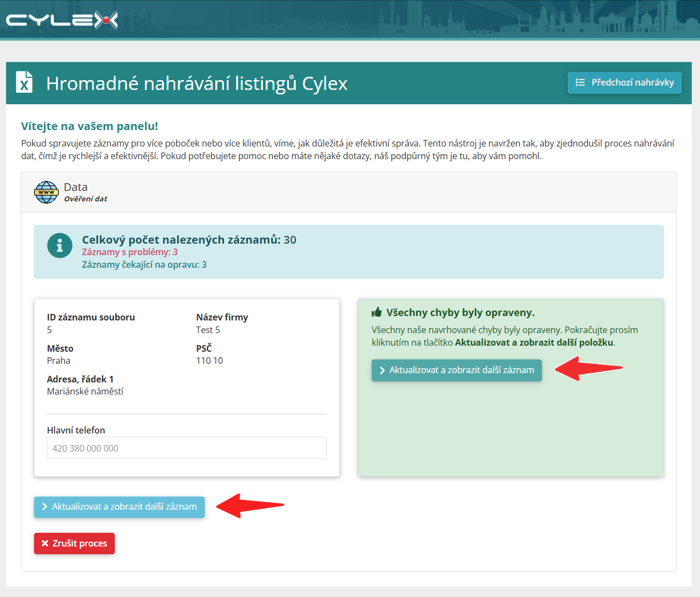Click the blue Aktualizovat a zobrazit další záznam button
This screenshot has width=700, height=597.
tap(119, 507)
